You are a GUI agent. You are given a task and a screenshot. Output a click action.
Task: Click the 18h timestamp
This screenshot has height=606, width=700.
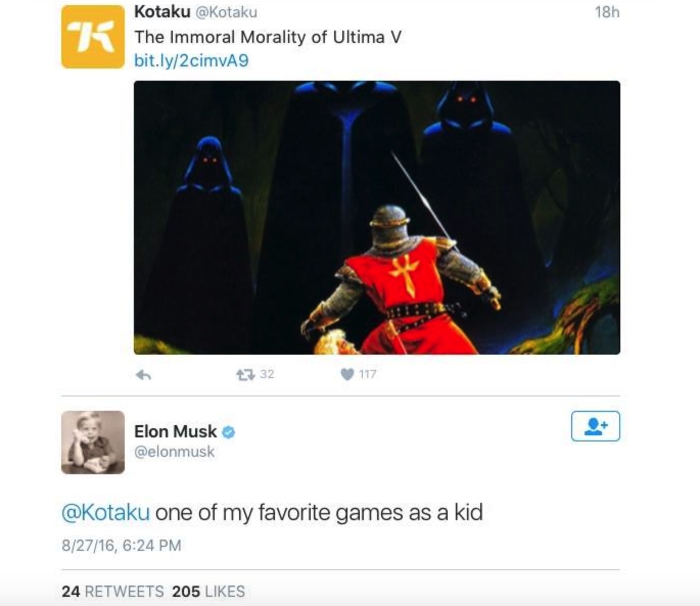[607, 12]
